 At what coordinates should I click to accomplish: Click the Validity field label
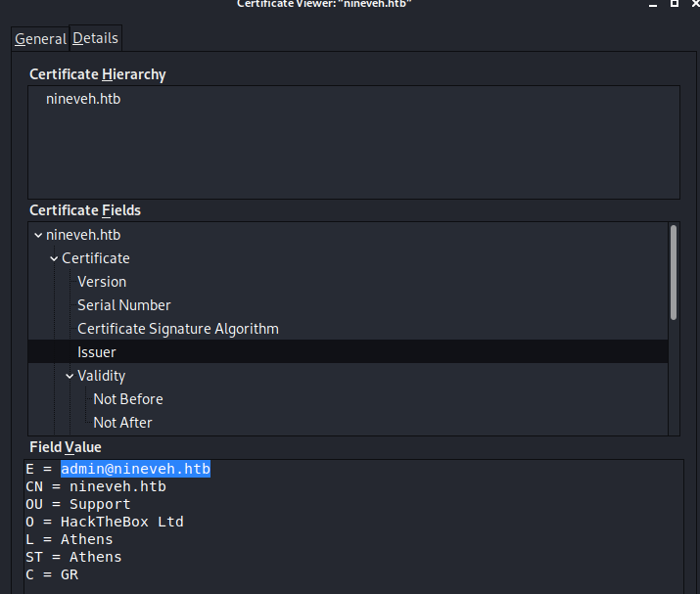pyautogui.click(x=102, y=376)
